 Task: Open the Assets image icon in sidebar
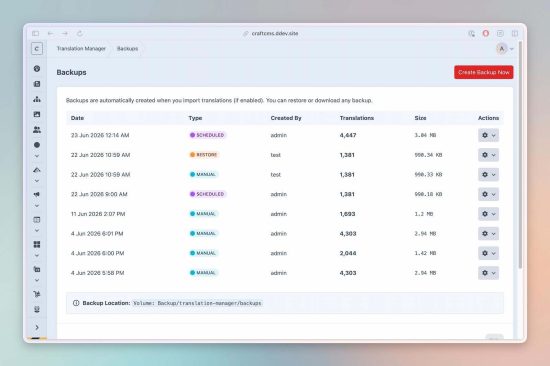pos(37,114)
